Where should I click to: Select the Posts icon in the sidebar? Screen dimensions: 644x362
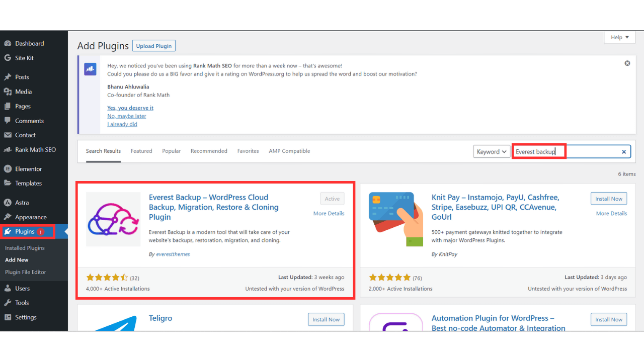11,76
